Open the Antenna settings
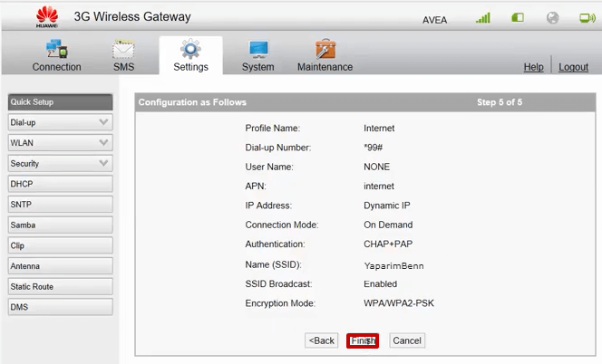The width and height of the screenshot is (602, 364). point(60,266)
